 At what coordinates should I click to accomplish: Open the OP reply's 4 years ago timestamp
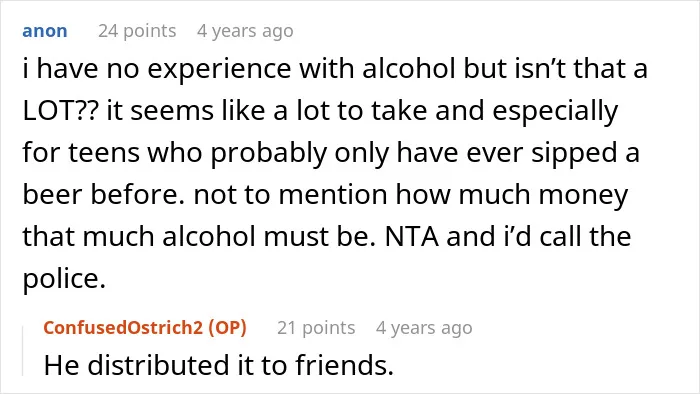424,328
